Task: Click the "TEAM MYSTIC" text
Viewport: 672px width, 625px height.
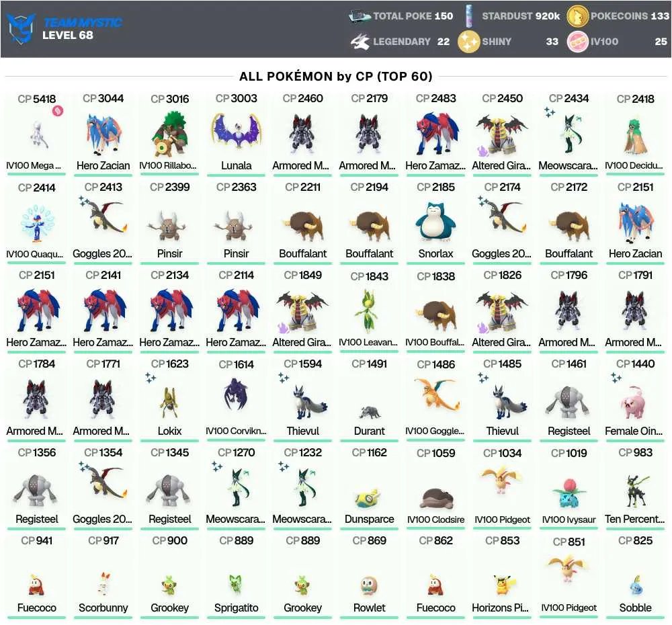Action: pos(83,22)
